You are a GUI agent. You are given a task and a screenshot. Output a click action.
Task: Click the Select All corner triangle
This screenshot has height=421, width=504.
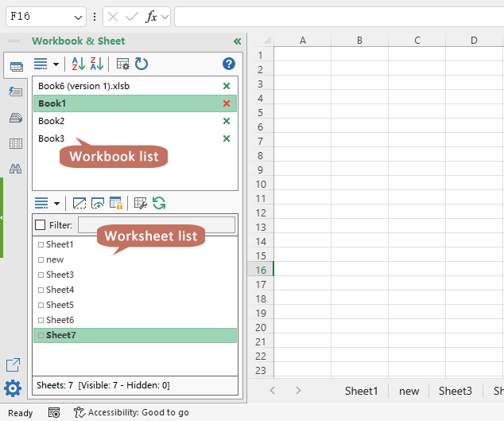click(x=267, y=41)
